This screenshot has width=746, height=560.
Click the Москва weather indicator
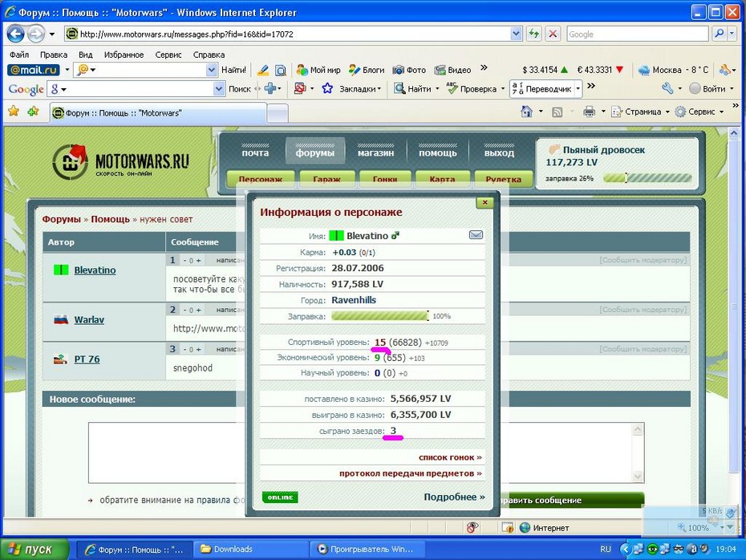point(673,70)
